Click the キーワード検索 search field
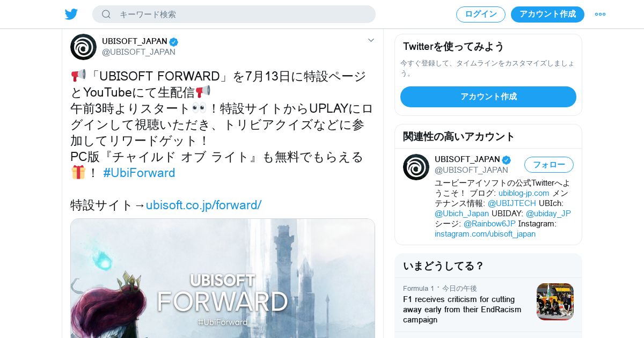Screen dimensions: 644x338 [234, 14]
